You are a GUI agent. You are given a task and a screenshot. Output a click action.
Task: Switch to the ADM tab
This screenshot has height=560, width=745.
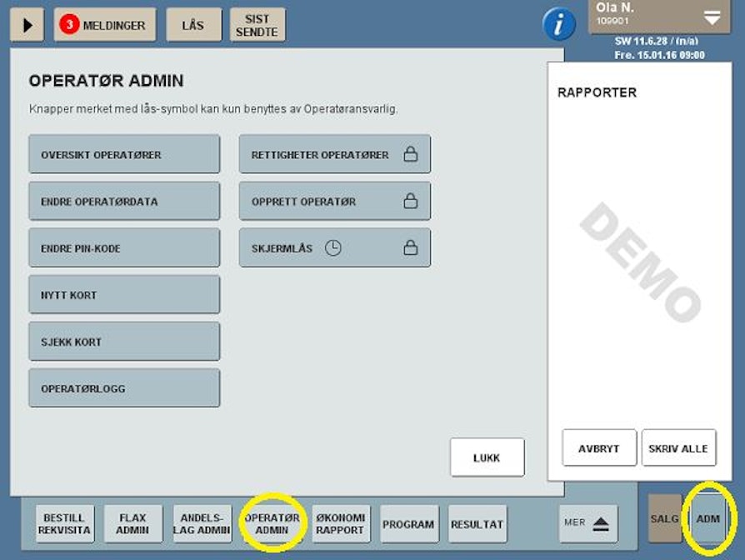click(707, 519)
